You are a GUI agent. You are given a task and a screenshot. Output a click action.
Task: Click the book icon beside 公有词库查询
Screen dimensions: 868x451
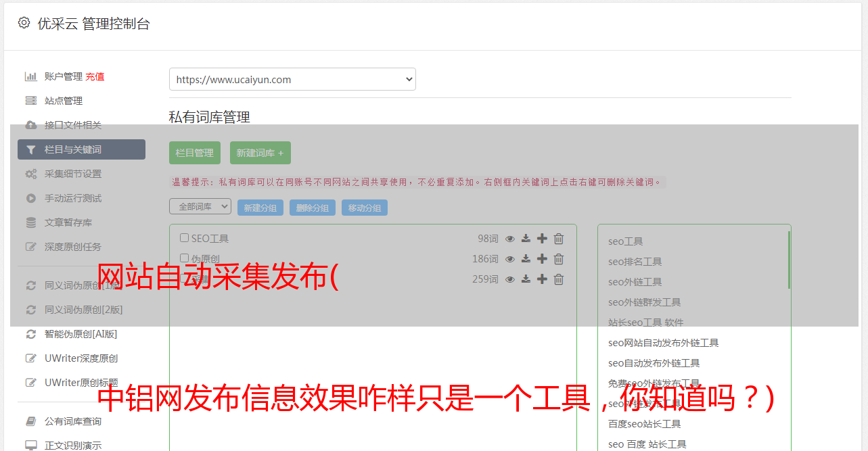[30, 421]
